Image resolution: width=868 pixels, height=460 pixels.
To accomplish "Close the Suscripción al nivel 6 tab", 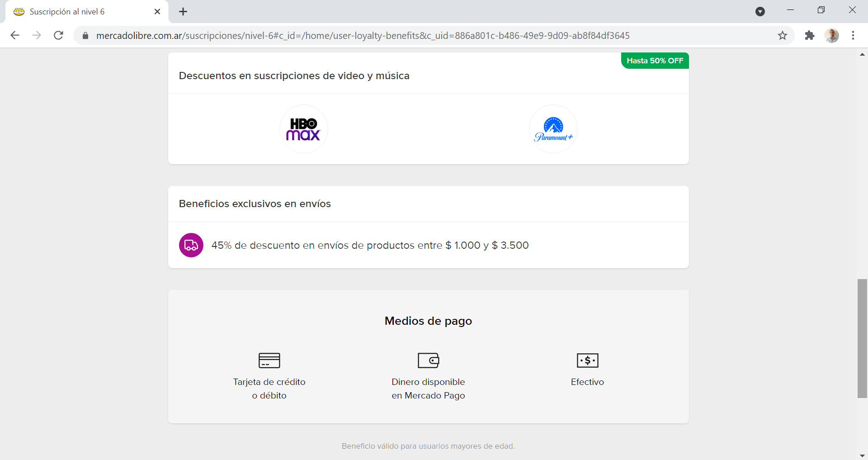I will pos(157,12).
